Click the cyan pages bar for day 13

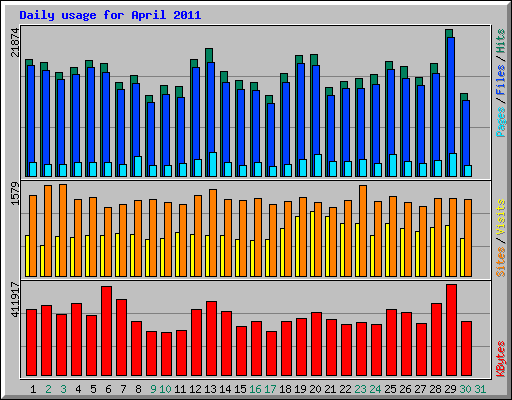(x=213, y=164)
